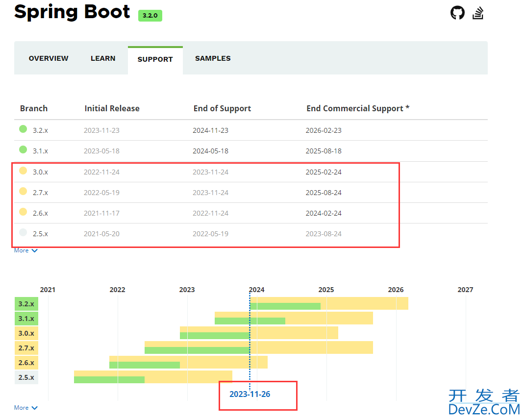
Task: Switch to the OVERVIEW tab
Action: (49, 58)
